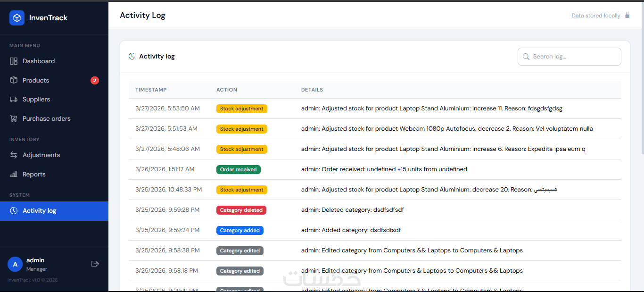Select the active Activity log menu item

(x=54, y=211)
